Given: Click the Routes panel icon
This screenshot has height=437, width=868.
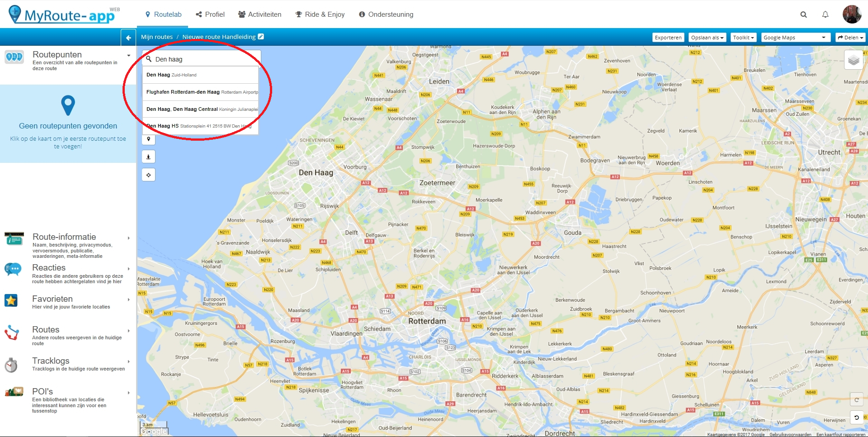Looking at the screenshot, I should coord(12,332).
